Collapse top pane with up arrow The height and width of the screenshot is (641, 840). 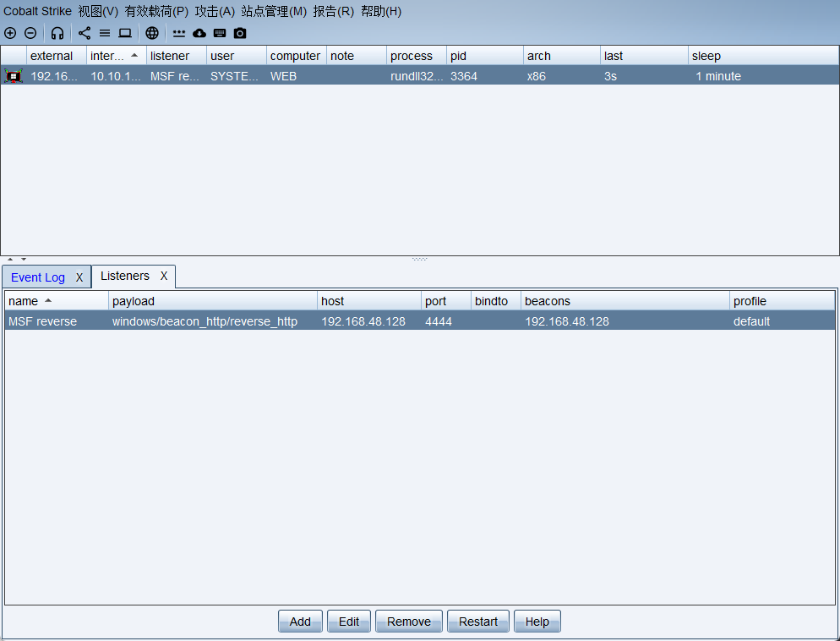(10, 260)
